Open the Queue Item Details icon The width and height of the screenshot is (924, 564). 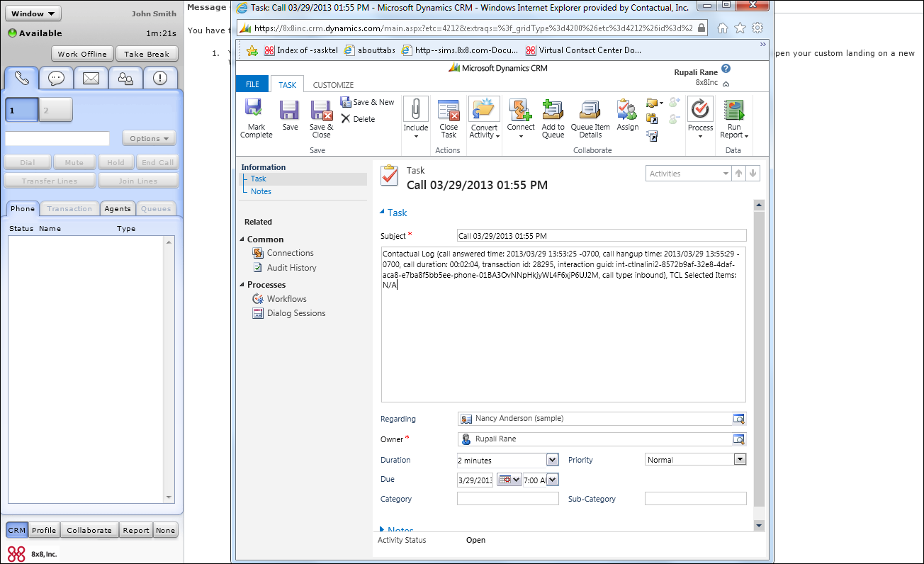(x=590, y=111)
